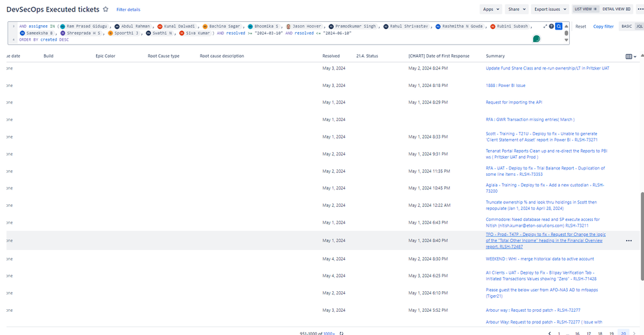Click the issue table vertical scrollbar

click(642, 236)
